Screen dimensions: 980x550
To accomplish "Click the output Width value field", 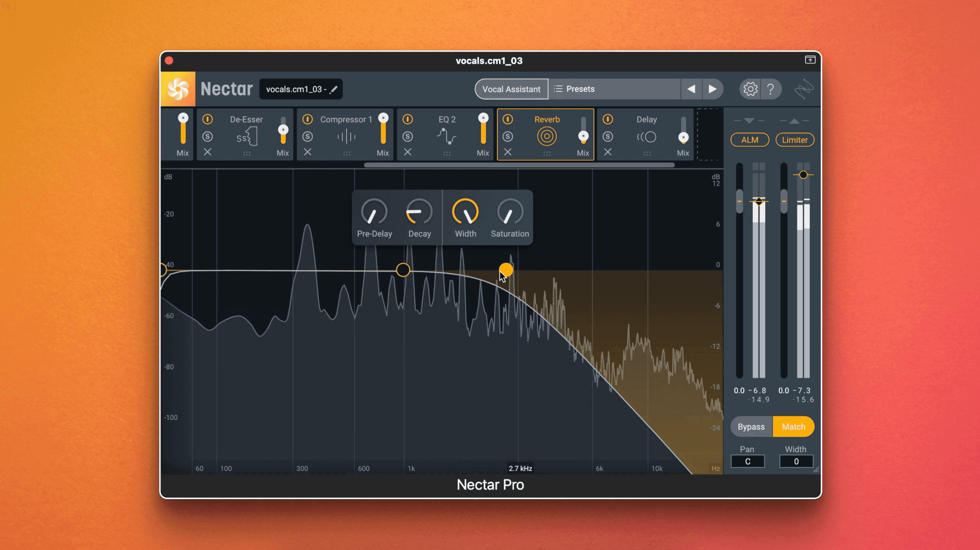I will pyautogui.click(x=796, y=461).
